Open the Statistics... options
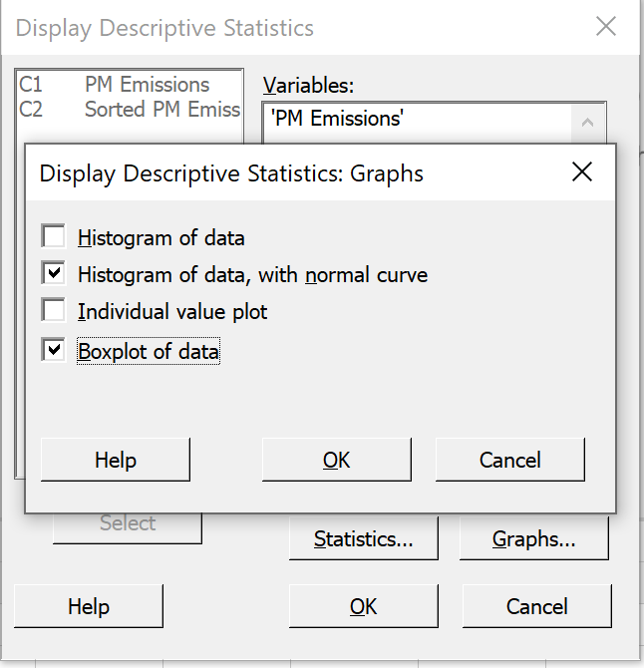The width and height of the screenshot is (644, 668). pos(363,538)
